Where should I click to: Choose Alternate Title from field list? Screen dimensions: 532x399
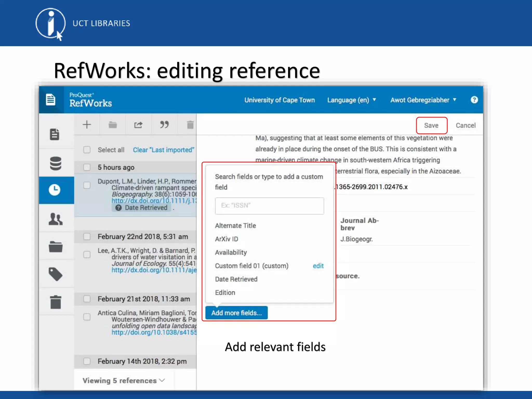click(235, 225)
